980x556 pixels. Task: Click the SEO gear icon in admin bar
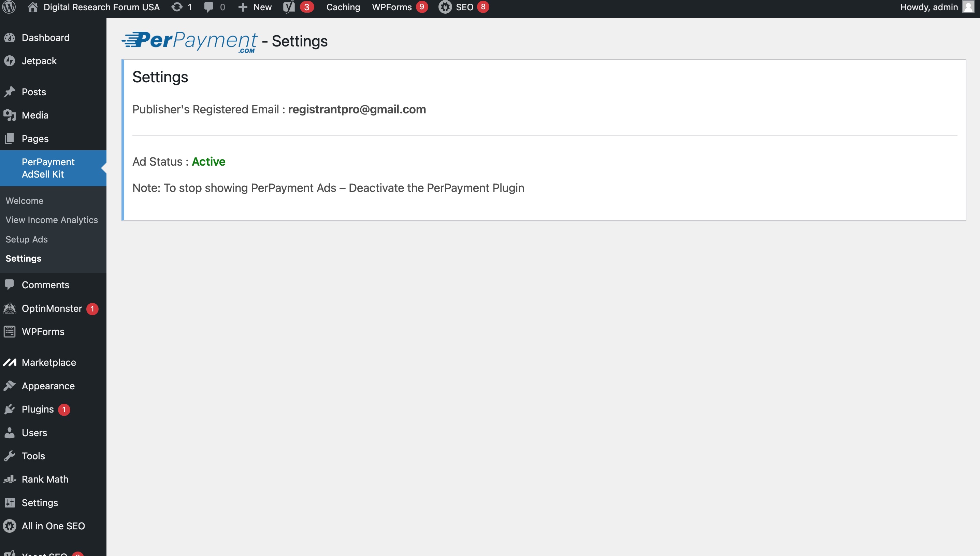click(x=445, y=7)
